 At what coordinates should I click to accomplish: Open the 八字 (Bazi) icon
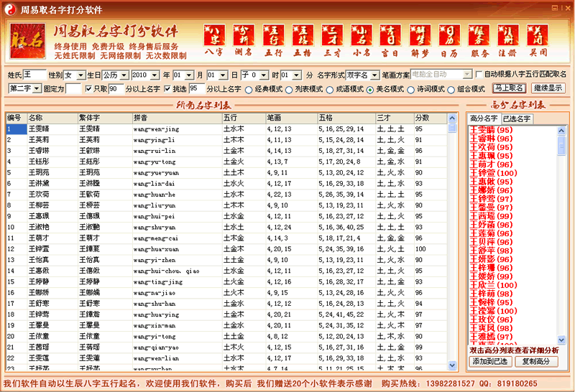(x=213, y=40)
